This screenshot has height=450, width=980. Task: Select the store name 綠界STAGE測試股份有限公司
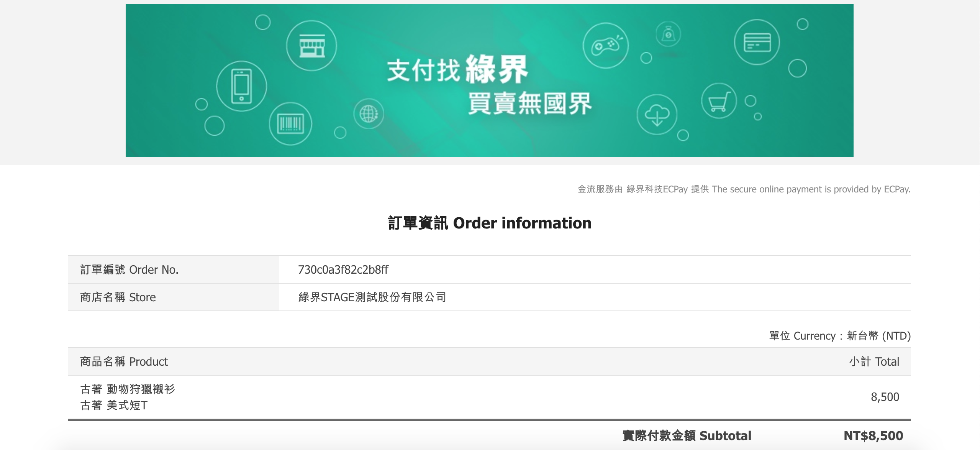click(x=373, y=296)
